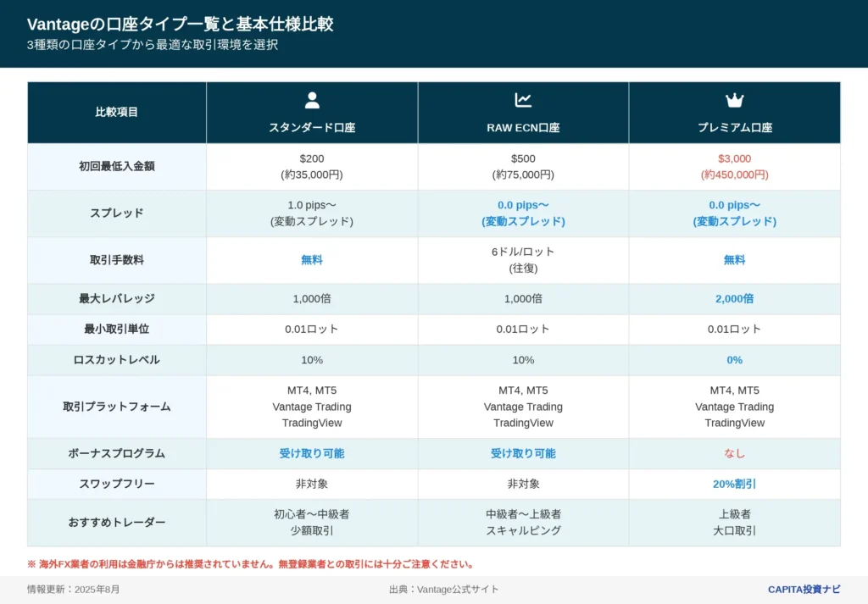
Task: Click 無料 in the スタンダード口座 column
Action: tap(312, 260)
